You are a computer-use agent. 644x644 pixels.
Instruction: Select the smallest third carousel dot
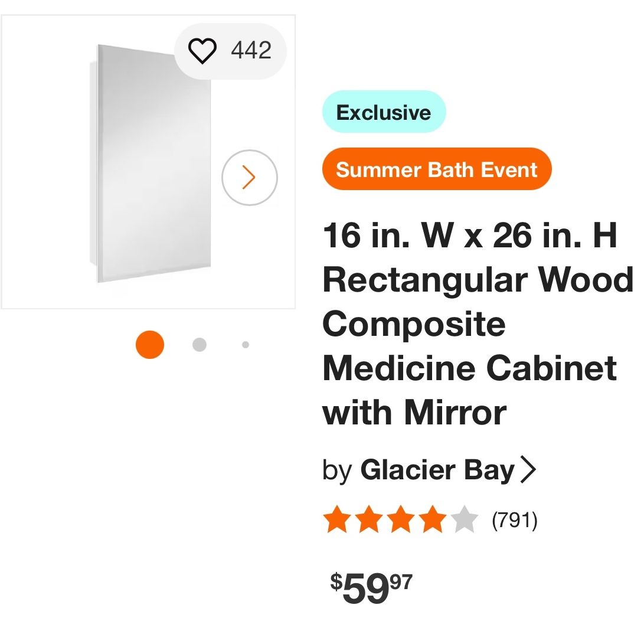(246, 345)
